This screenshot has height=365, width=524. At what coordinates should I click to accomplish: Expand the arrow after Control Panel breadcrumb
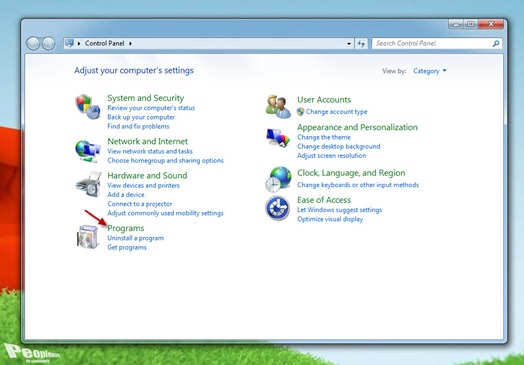(130, 43)
